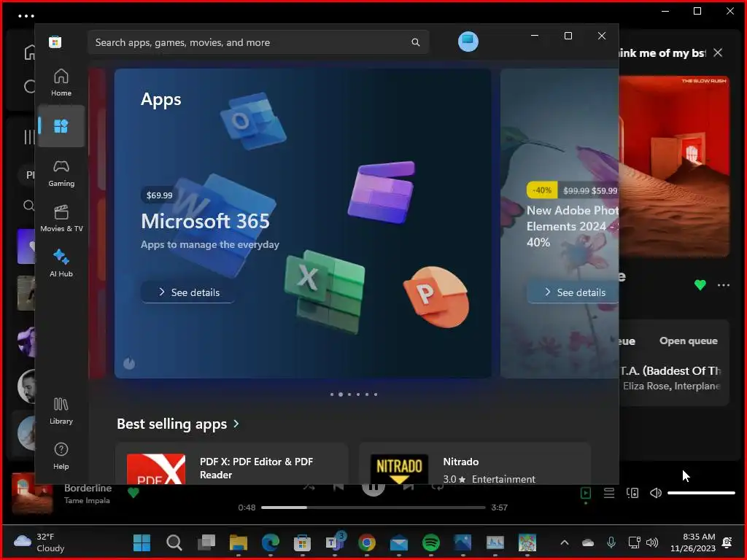The height and width of the screenshot is (560, 747).
Task: Open Task View from taskbar
Action: tap(206, 542)
